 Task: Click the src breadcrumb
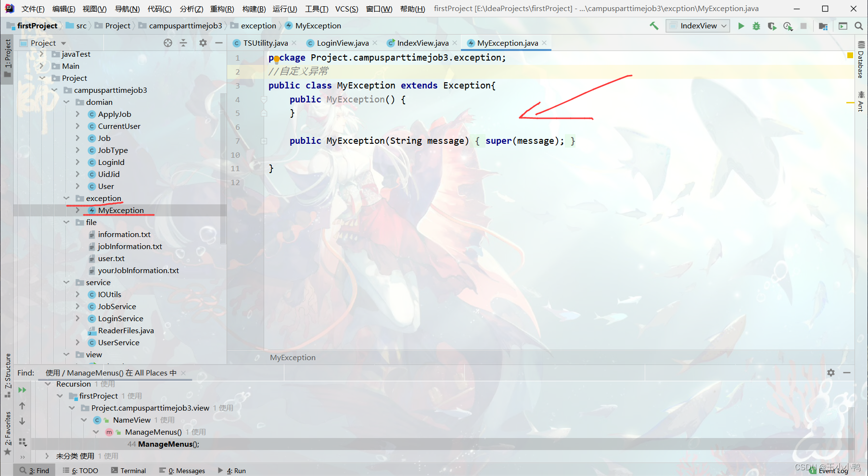pyautogui.click(x=81, y=26)
